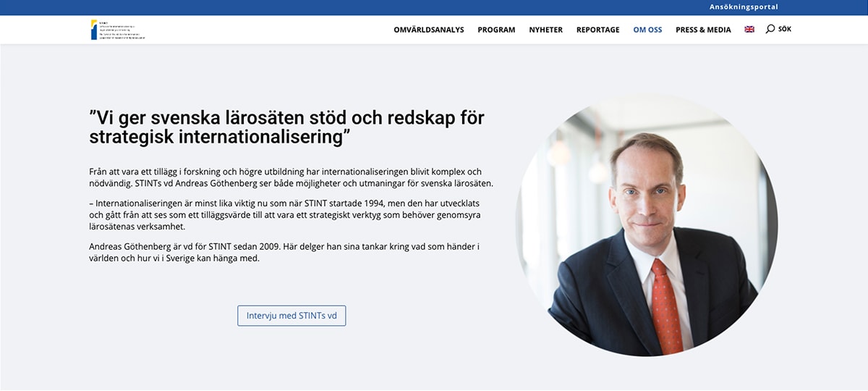
Task: Click the SÖK search label
Action: [785, 29]
